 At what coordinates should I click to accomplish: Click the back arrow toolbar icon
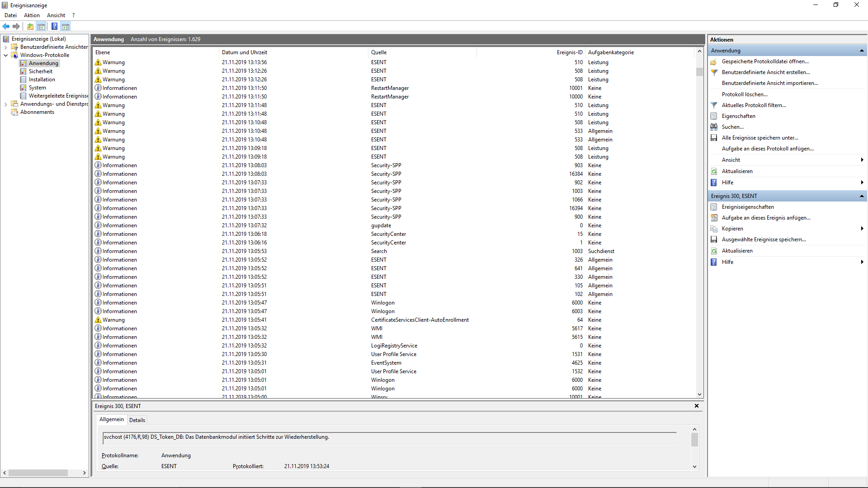6,26
